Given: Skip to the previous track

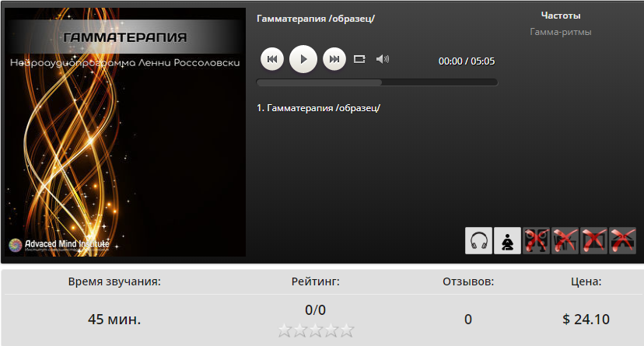Looking at the screenshot, I should (272, 59).
